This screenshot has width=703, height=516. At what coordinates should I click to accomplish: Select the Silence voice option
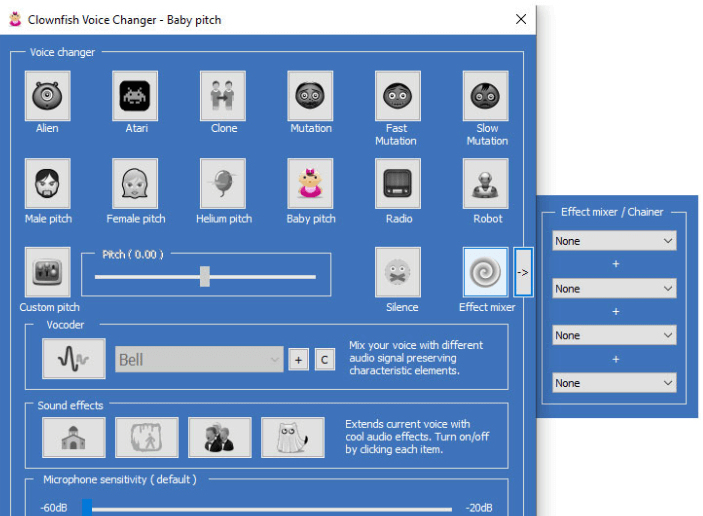tap(398, 272)
